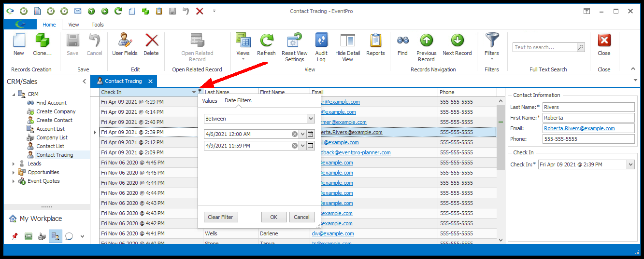
Task: Click the green up arrow in quick access toolbar
Action: 91,11
